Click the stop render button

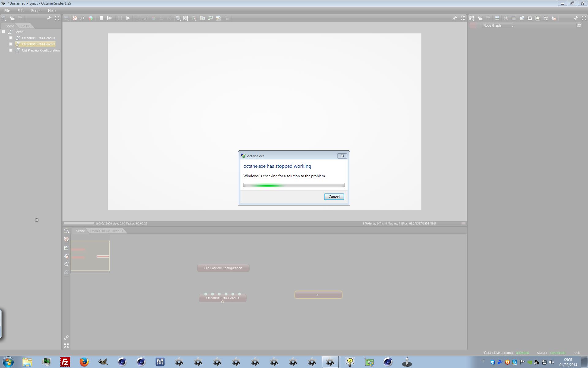pyautogui.click(x=101, y=18)
